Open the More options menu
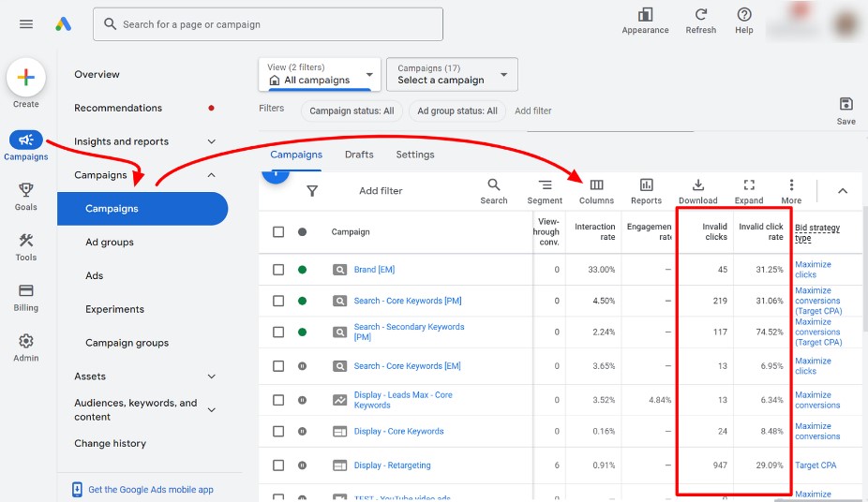The width and height of the screenshot is (868, 502). (x=791, y=191)
